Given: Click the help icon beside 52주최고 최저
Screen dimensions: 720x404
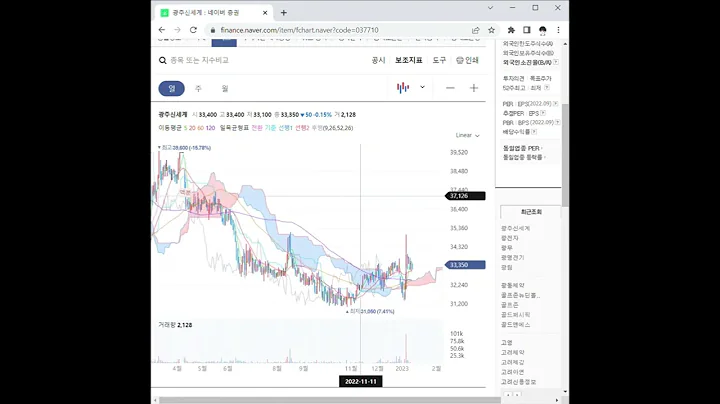Looking at the screenshot, I should [546, 88].
